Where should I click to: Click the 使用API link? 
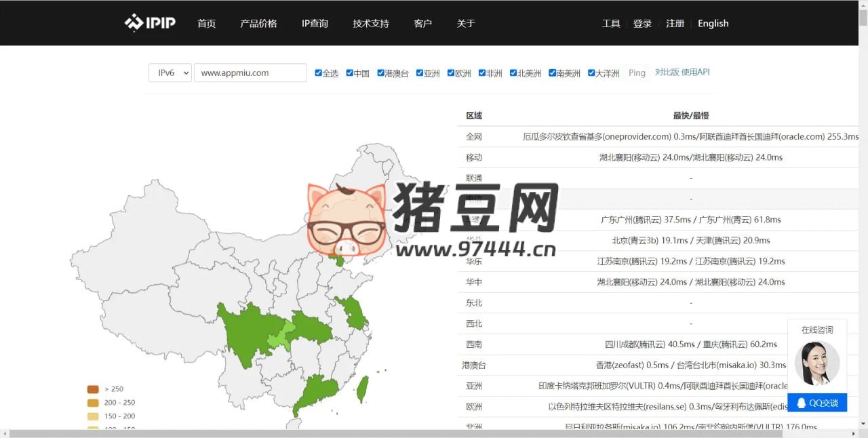click(x=696, y=72)
